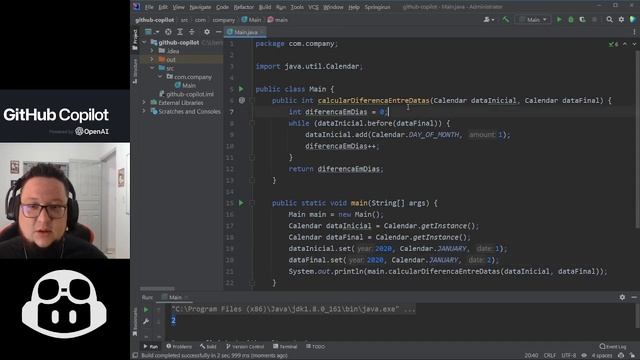Viewport: 640px width, 360px height.
Task: Collapse the com.company package
Action: click(x=160, y=77)
